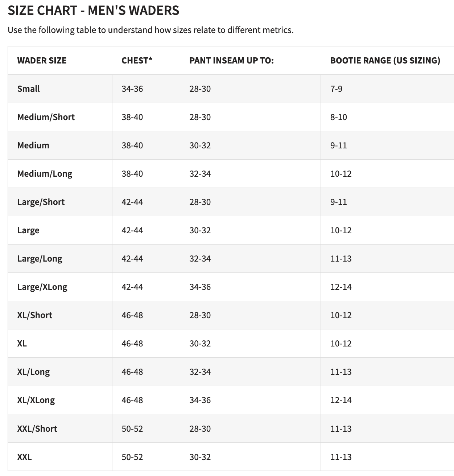Click the 7-9 bootie range cell
This screenshot has height=476, width=454.
(x=336, y=89)
